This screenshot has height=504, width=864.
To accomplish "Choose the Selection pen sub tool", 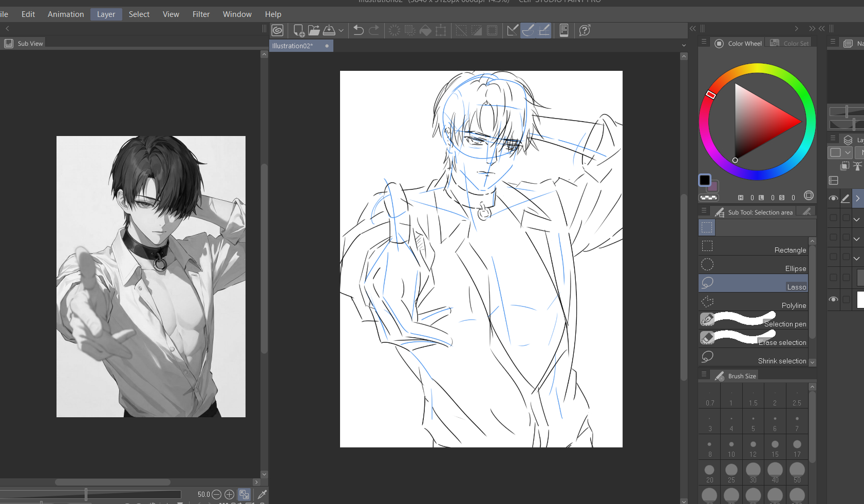I will click(x=753, y=320).
